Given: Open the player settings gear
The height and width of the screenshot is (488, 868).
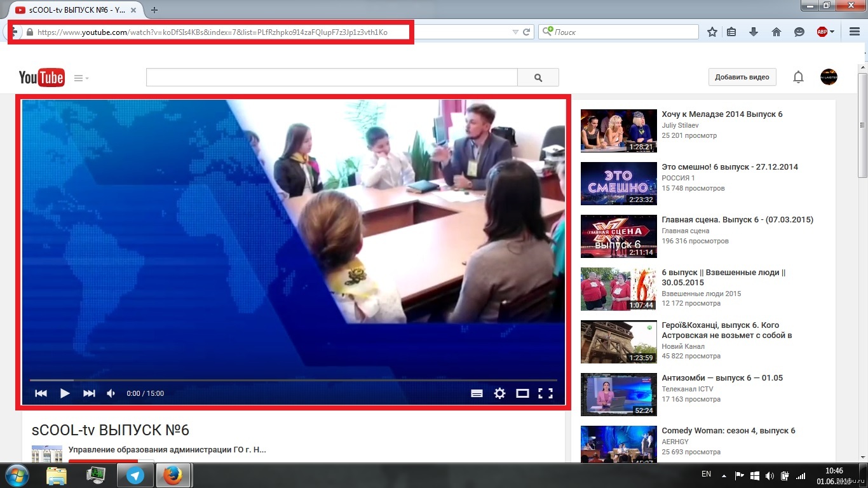Looking at the screenshot, I should coord(499,393).
